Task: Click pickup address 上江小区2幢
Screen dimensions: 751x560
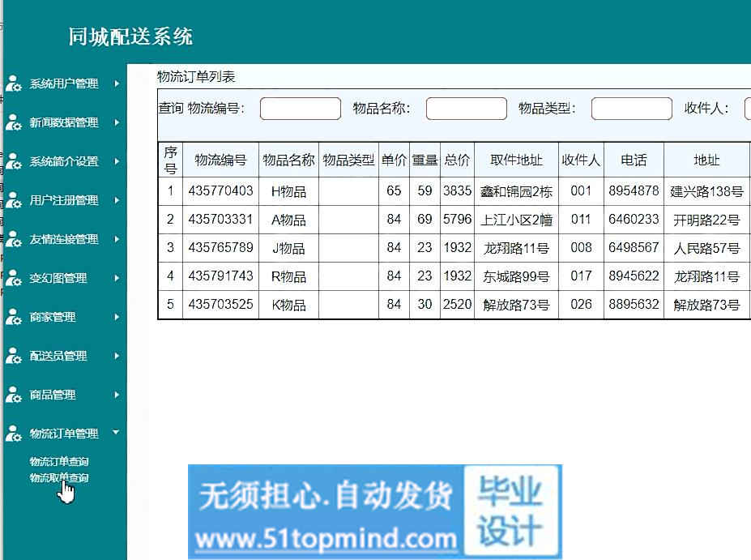Action: pos(516,220)
